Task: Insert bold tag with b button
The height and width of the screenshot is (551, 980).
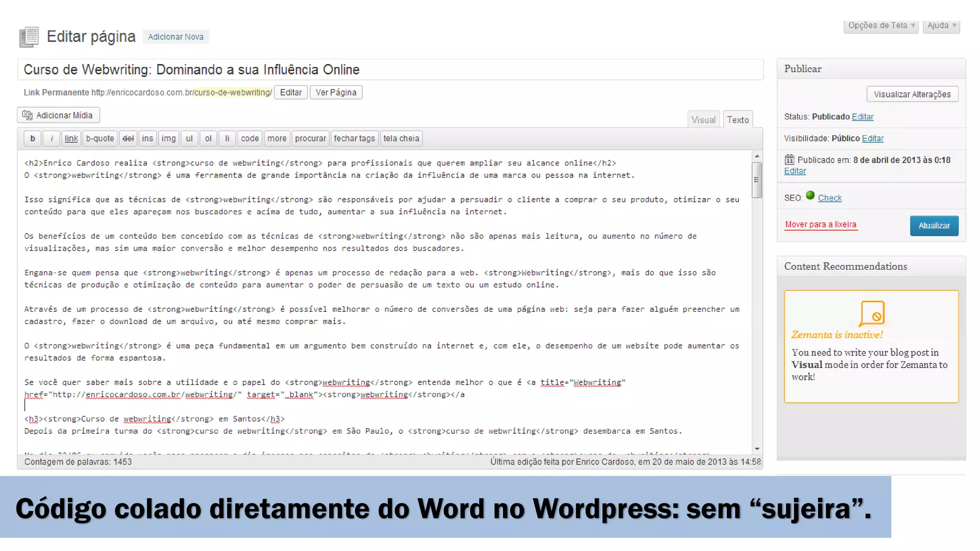Action: pos(33,138)
